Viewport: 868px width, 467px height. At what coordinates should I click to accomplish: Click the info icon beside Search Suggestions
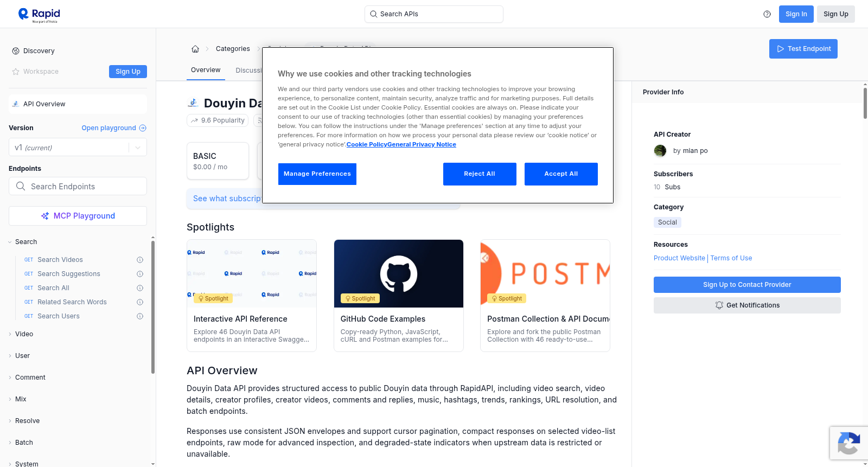coord(140,274)
